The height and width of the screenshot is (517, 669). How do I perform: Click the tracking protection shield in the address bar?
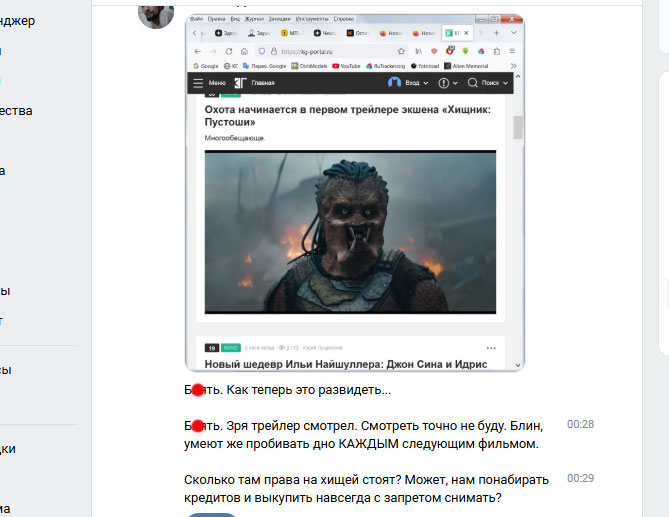[262, 51]
